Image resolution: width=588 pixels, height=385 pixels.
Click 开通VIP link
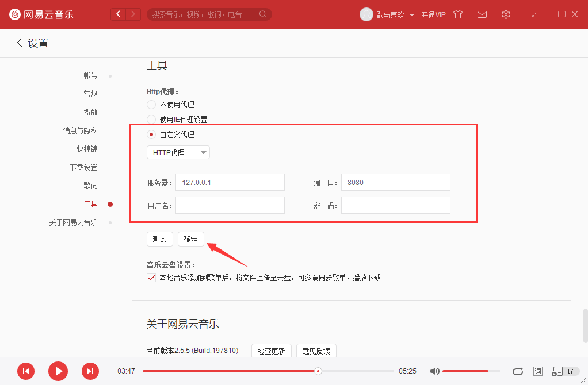[433, 14]
